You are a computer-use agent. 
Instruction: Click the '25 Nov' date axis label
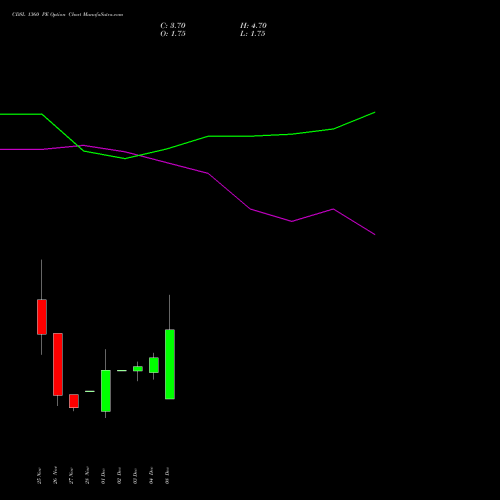39,476
